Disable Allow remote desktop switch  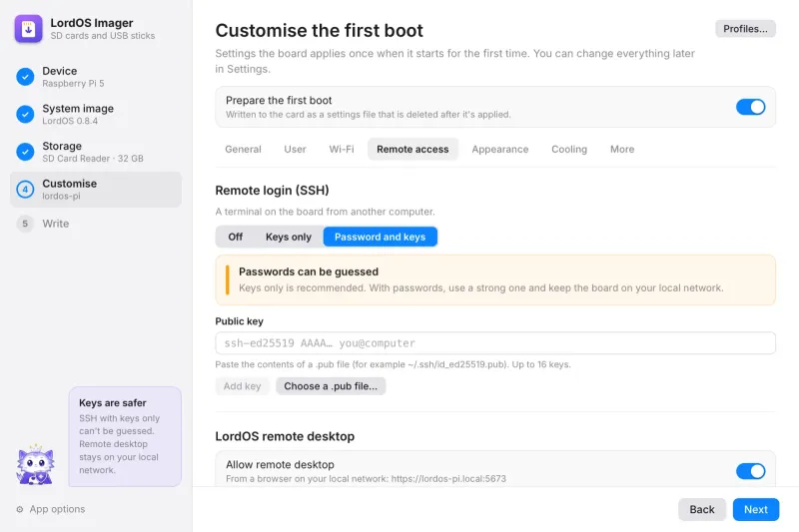[x=750, y=471]
